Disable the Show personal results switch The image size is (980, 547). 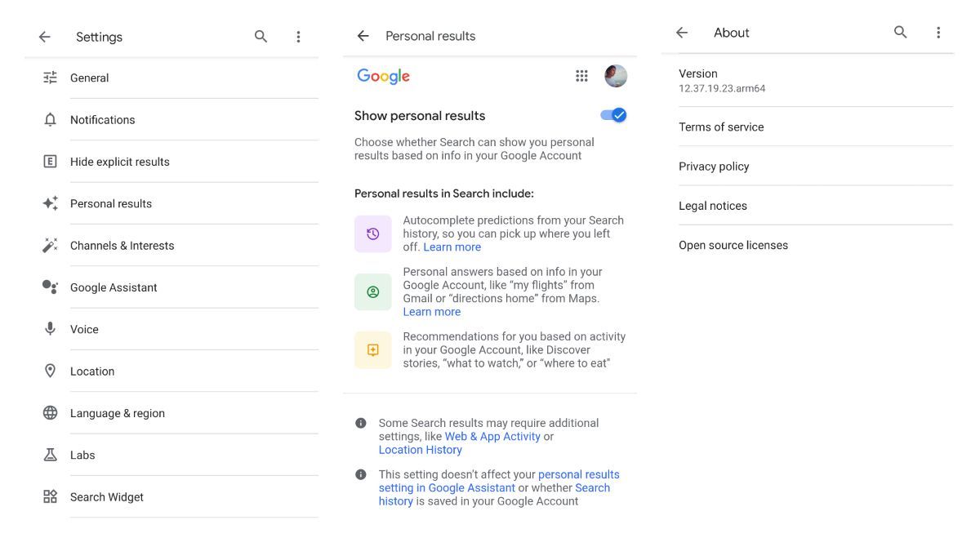(x=613, y=115)
